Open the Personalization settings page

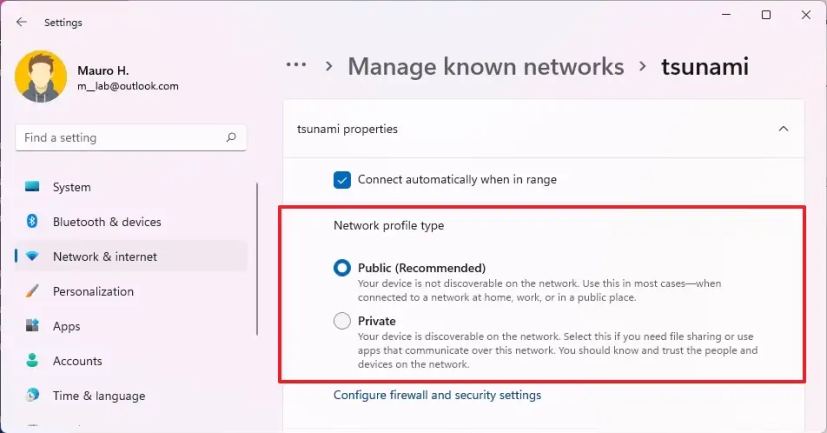coord(93,292)
